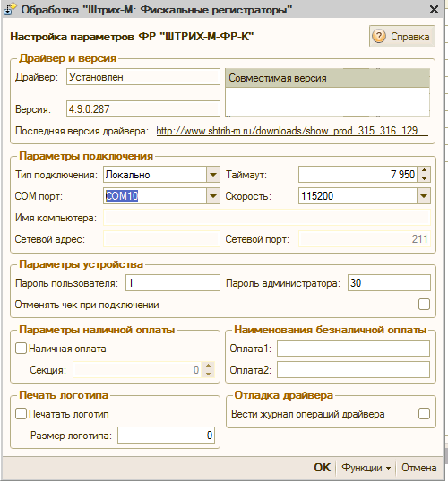The height and width of the screenshot is (483, 448).
Task: Click the Совместимая версия column header
Action: point(328,78)
